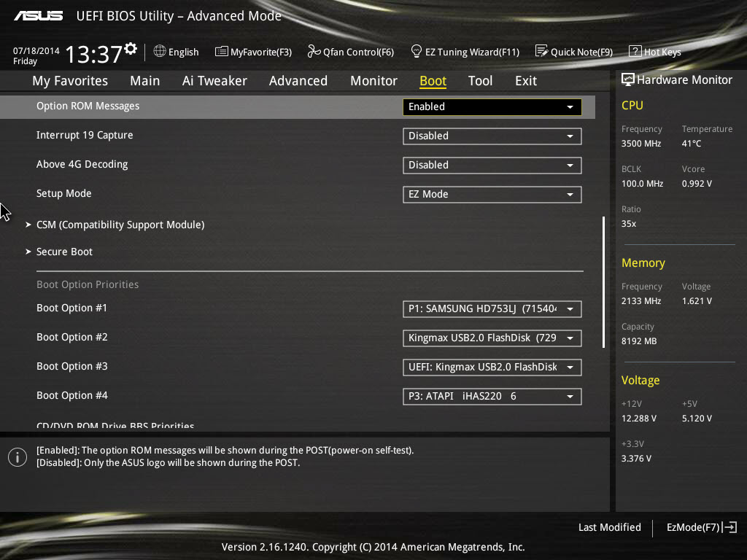Click the Vcore 0.992 V value
The height and width of the screenshot is (560, 747).
[697, 184]
